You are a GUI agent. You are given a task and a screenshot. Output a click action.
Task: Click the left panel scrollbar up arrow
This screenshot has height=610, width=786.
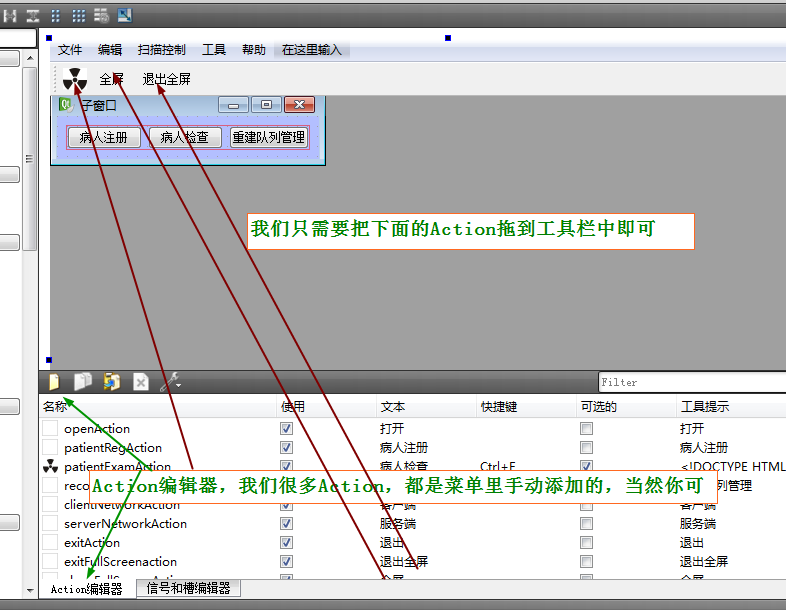(x=30, y=59)
